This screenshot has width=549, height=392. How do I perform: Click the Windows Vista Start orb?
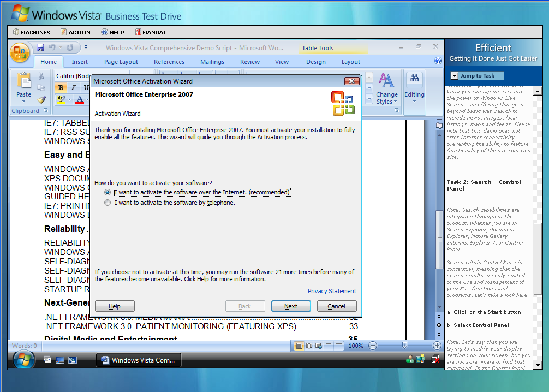[x=24, y=360]
